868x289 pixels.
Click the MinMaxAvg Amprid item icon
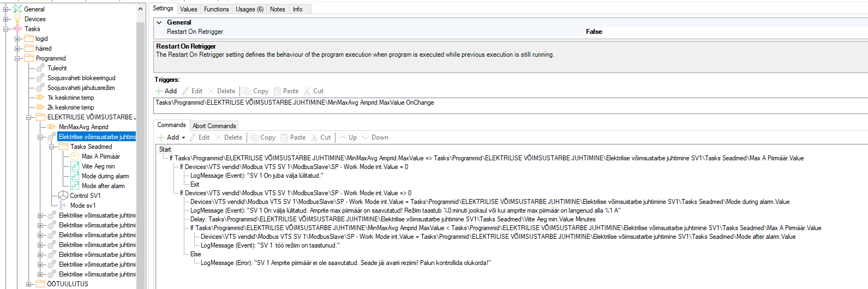point(52,127)
